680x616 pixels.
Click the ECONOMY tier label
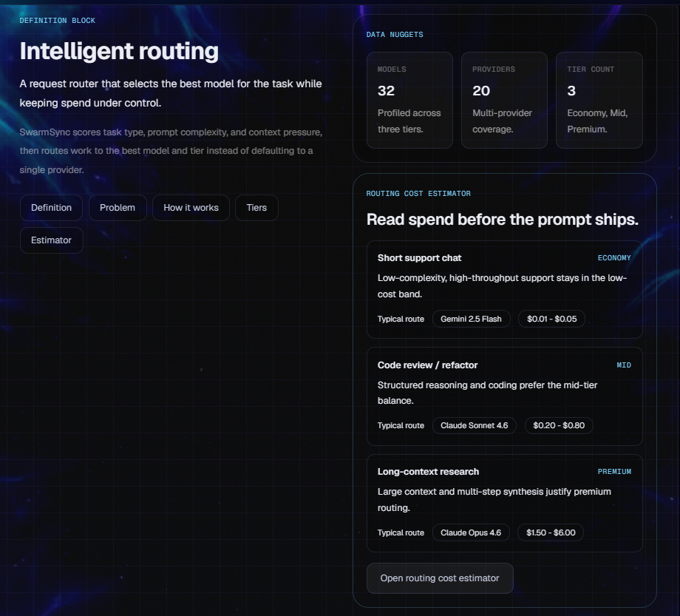coord(614,258)
